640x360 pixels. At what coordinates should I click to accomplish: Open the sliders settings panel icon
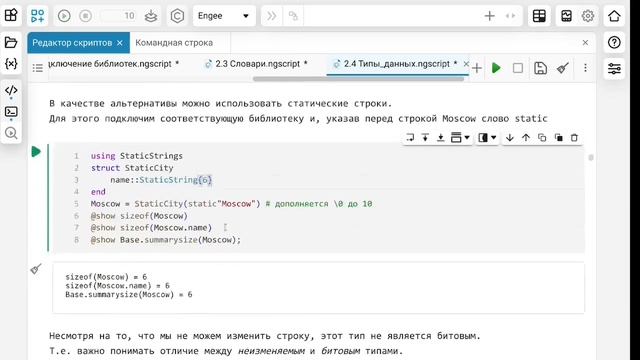click(614, 69)
